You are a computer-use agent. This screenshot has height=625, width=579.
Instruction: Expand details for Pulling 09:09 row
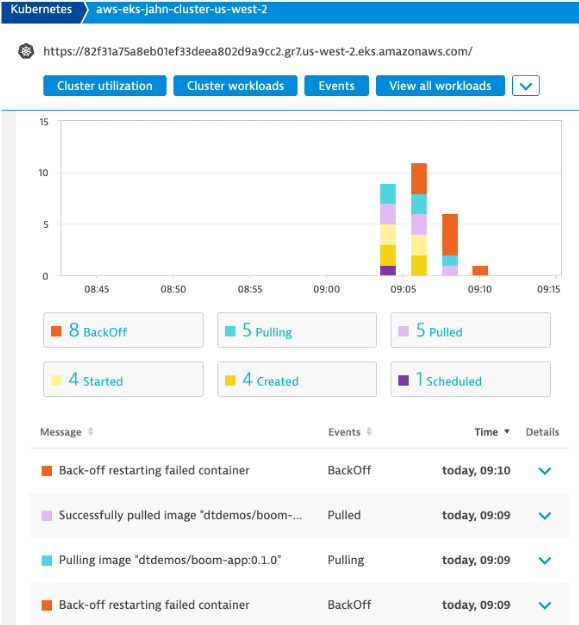coord(545,560)
